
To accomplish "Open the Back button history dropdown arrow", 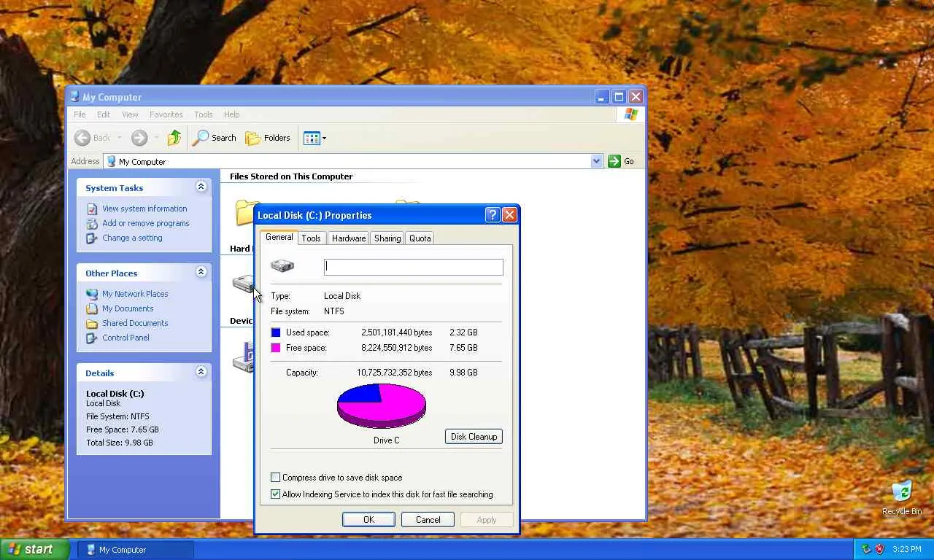I will tap(118, 138).
